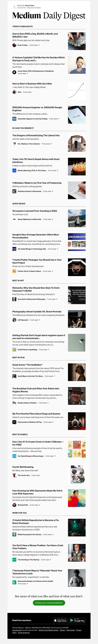98x644 pixels.
Task: Click the Unsubscribe link in footer
Action: [17, 630]
